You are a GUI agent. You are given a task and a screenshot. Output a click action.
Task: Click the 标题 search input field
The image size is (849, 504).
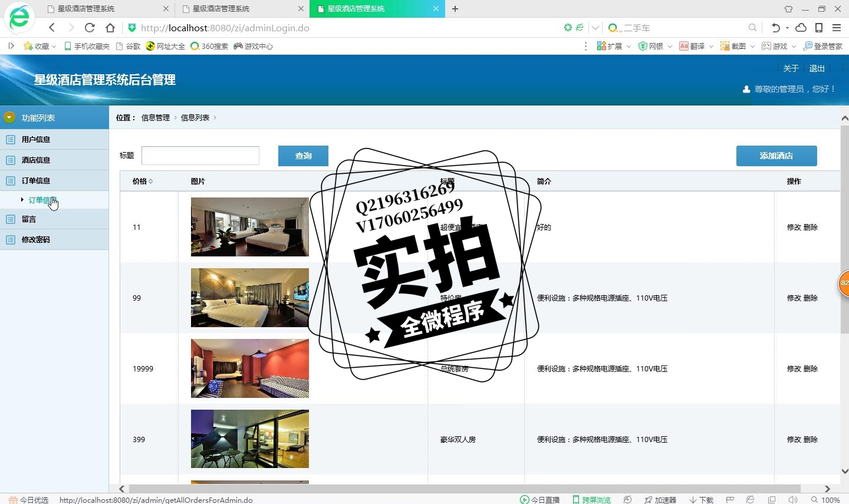click(200, 156)
